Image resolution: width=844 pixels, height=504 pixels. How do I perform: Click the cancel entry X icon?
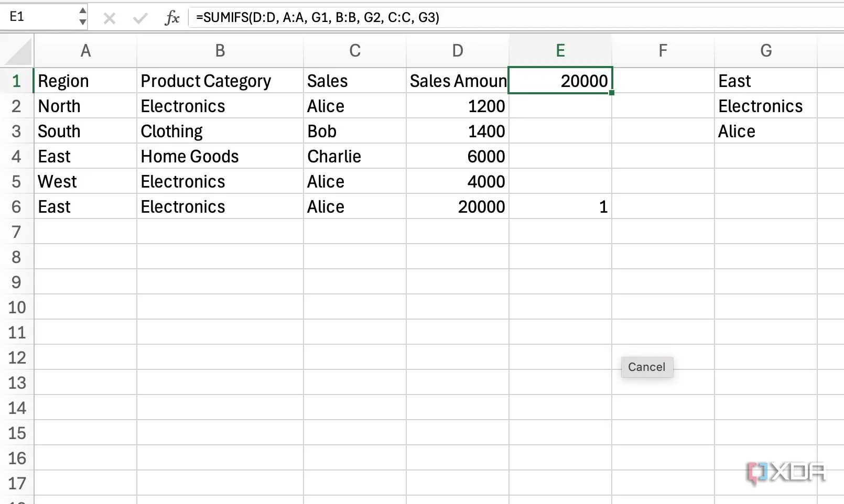coord(110,18)
